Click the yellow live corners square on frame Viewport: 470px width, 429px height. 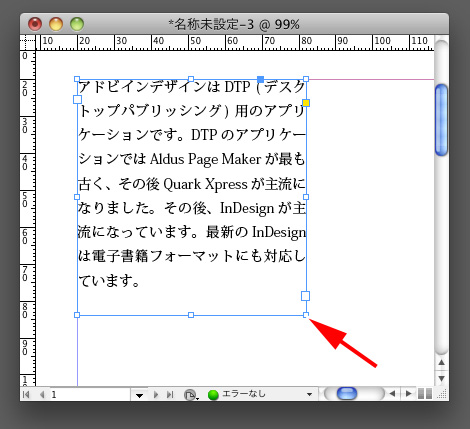pyautogui.click(x=306, y=103)
